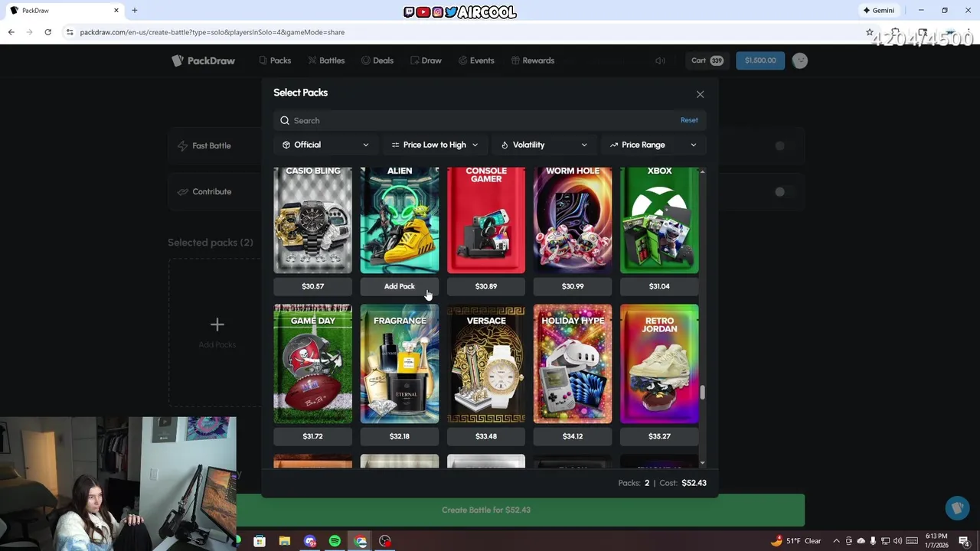The height and width of the screenshot is (551, 980).
Task: Click the browser Back arrow
Action: (11, 32)
